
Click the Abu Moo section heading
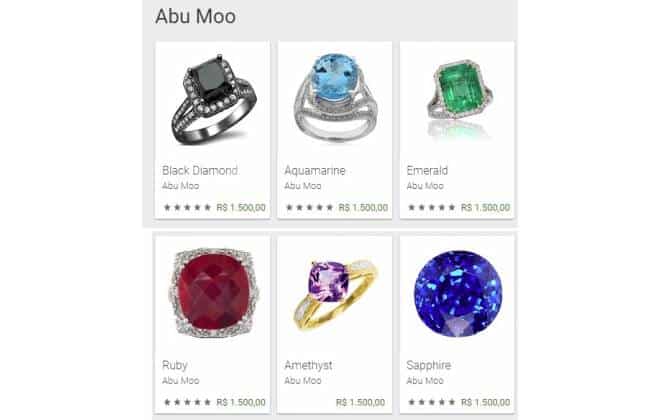point(196,17)
